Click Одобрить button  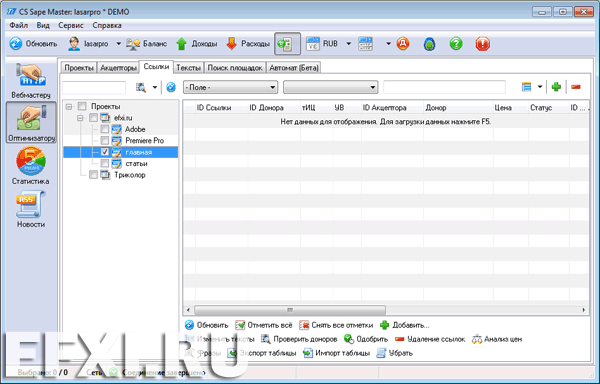coord(366,339)
